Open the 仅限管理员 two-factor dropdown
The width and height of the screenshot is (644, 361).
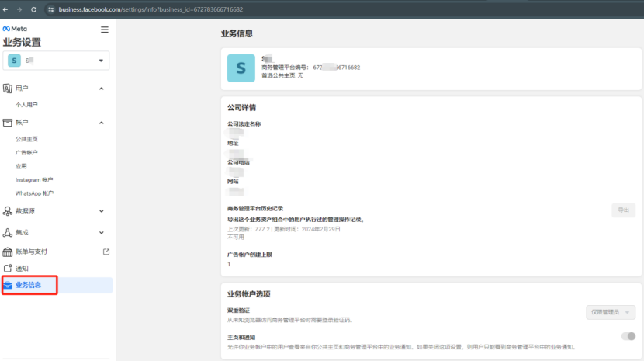coord(611,312)
